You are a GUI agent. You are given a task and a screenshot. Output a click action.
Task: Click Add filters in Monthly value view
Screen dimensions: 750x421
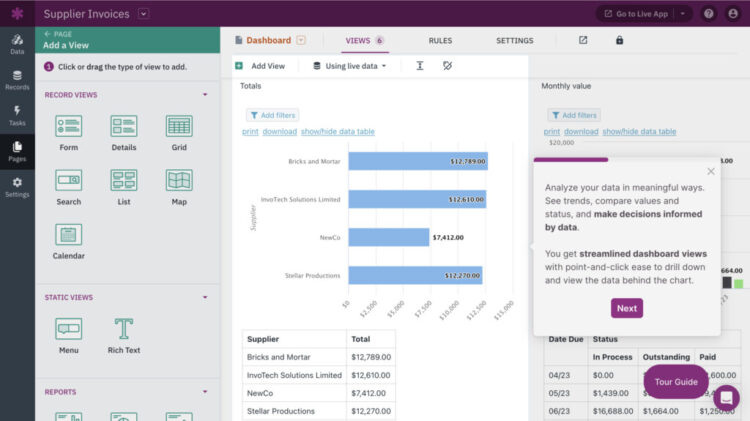point(574,115)
